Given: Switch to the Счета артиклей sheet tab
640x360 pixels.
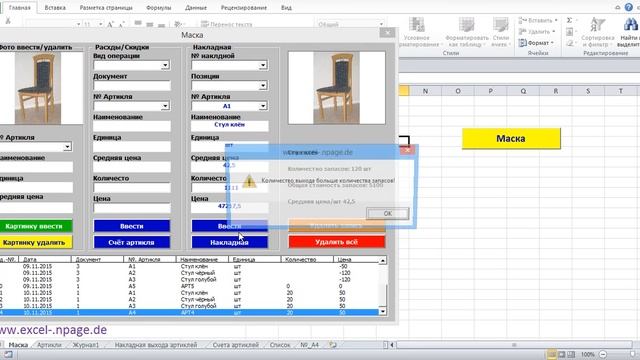Looking at the screenshot, I should pyautogui.click(x=236, y=345).
